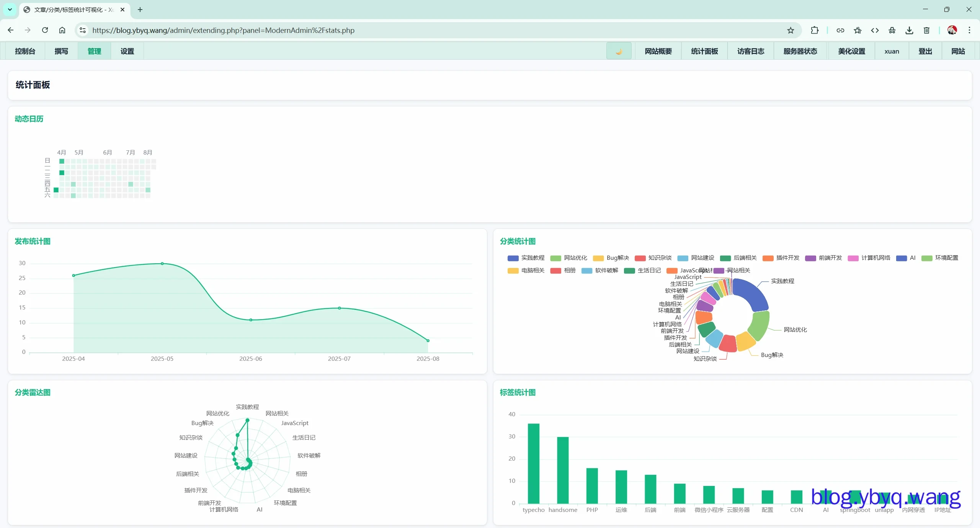Click 登出 to log out
980x528 pixels.
point(925,51)
